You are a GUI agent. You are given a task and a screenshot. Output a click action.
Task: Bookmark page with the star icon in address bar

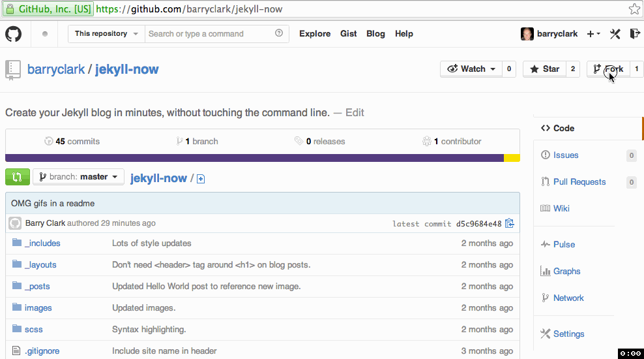[634, 9]
